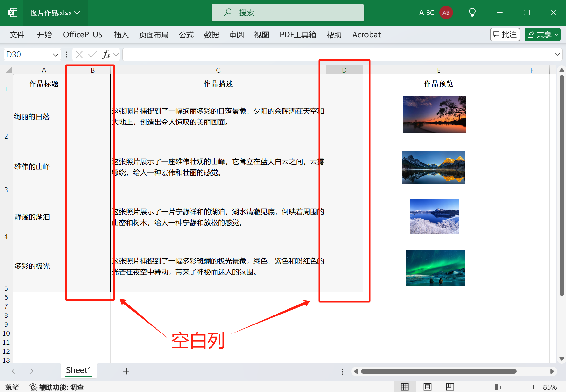Click the AB account avatar
566x392 pixels.
coord(446,13)
